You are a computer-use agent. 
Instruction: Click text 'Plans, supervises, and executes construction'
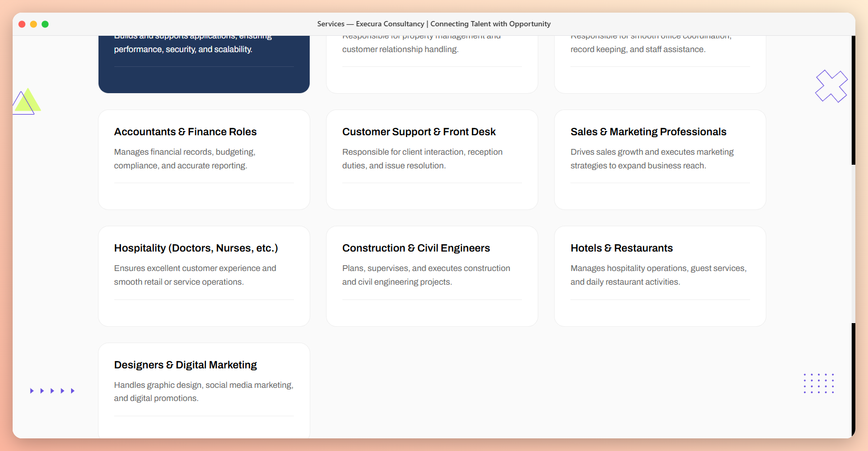[426, 268]
